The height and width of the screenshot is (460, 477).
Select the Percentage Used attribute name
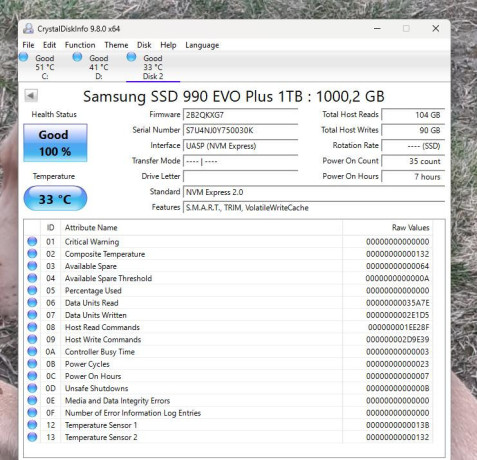tap(93, 291)
